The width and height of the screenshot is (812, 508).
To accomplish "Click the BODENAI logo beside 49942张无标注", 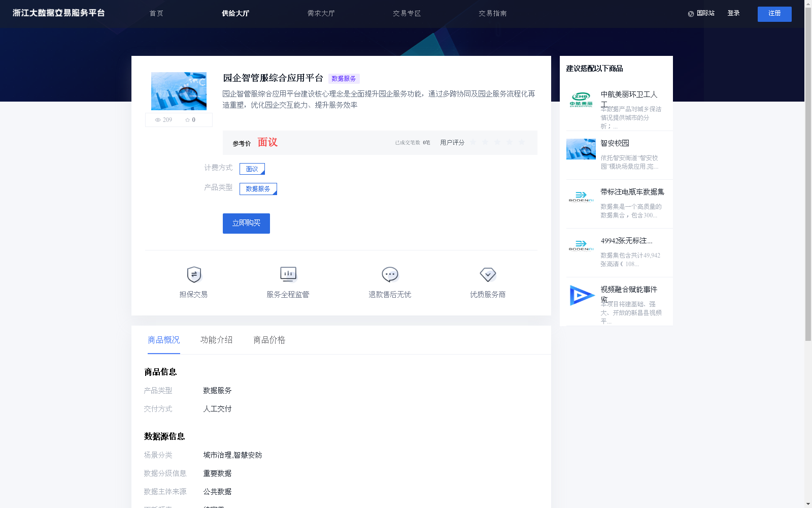I will pos(581,246).
